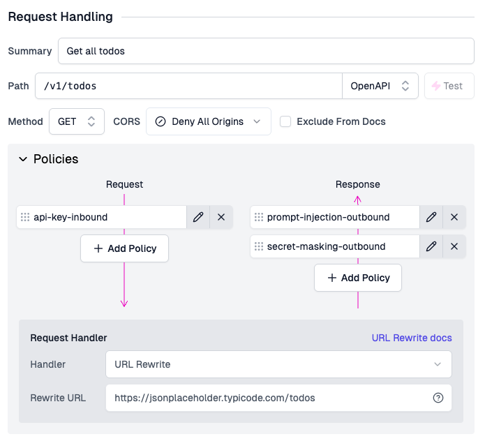Edit the api-key-inbound policy
Screen dimensions: 485x448
(x=198, y=217)
